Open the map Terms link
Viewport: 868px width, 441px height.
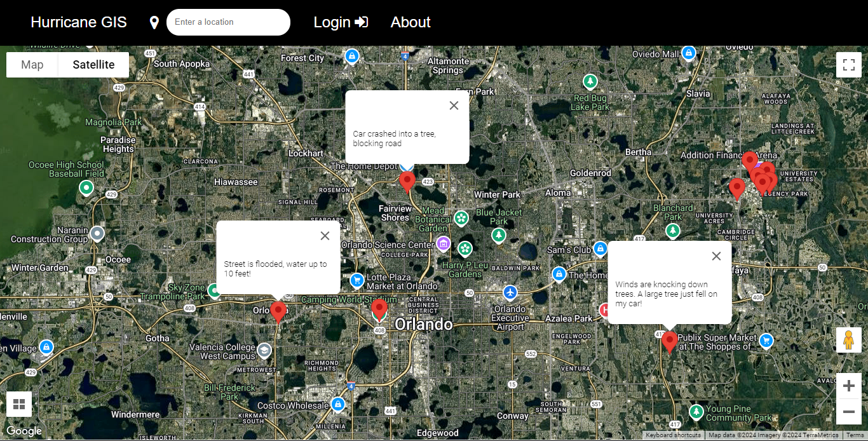coord(855,435)
